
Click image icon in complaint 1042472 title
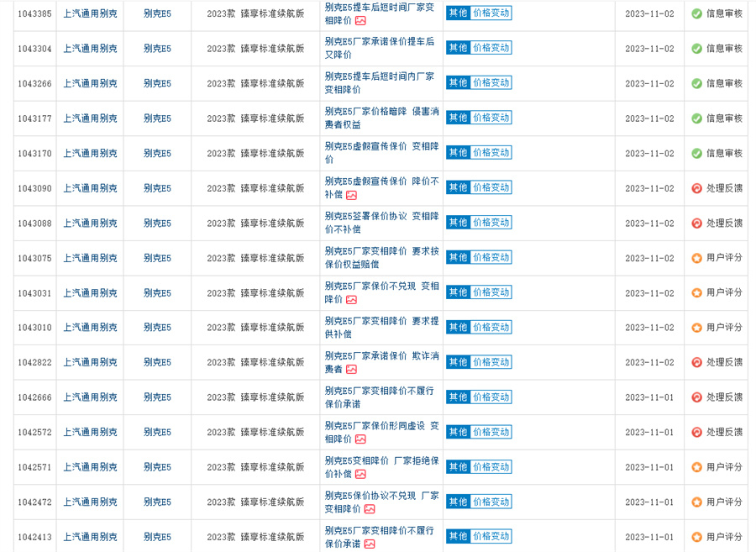point(370,509)
